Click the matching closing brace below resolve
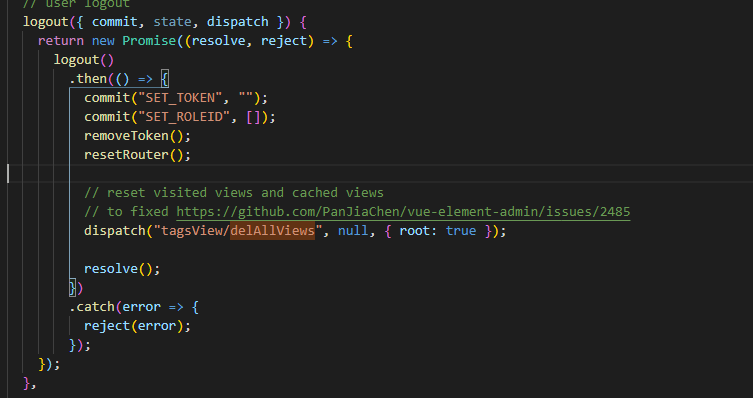This screenshot has height=398, width=753. [73, 288]
